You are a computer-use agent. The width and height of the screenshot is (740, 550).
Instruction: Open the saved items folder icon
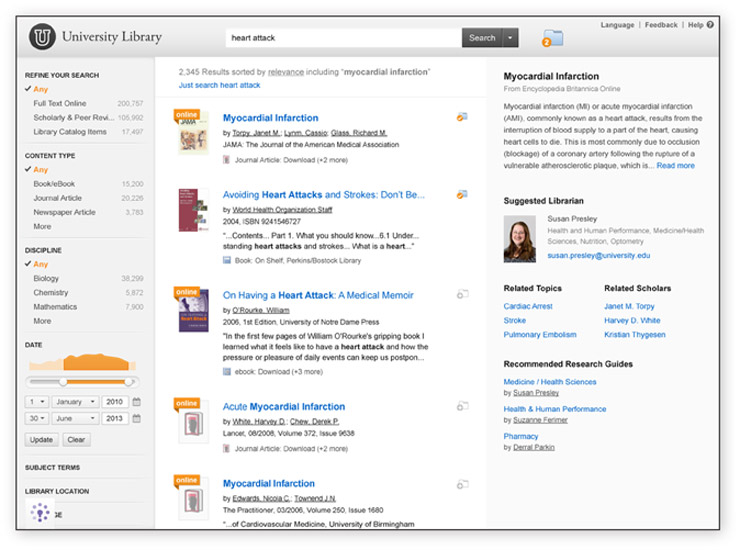(x=553, y=38)
